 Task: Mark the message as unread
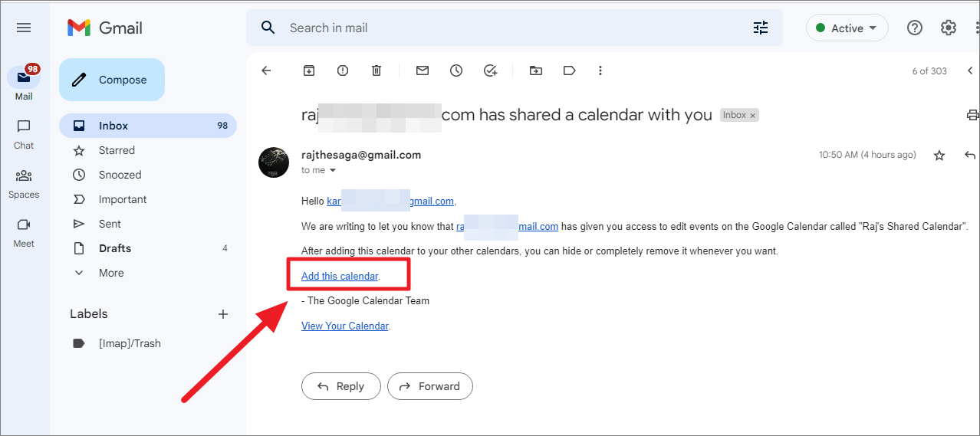(423, 70)
